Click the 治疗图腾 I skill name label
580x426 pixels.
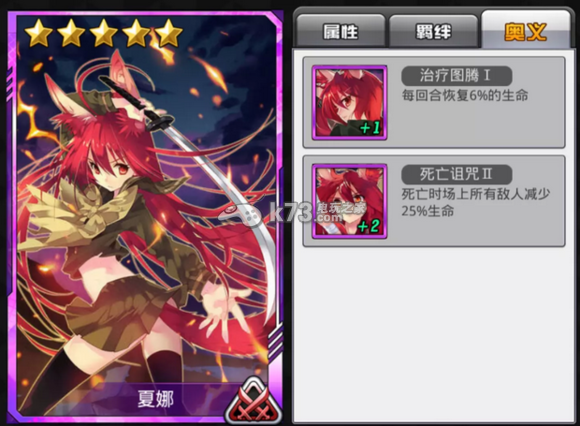click(x=457, y=76)
